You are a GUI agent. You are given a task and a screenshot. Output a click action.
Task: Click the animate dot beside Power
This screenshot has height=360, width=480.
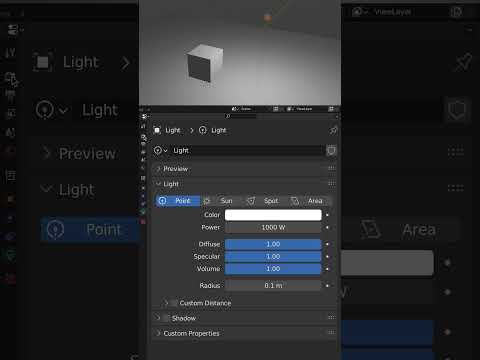point(327,228)
